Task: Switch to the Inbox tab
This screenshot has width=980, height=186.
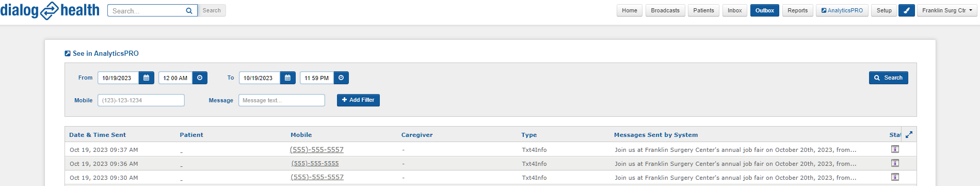Action: coord(735,10)
